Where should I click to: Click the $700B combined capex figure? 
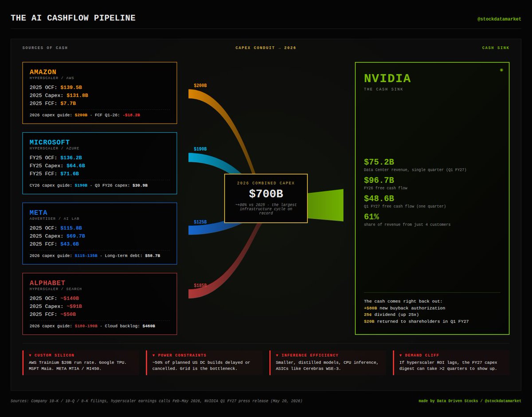point(266,194)
